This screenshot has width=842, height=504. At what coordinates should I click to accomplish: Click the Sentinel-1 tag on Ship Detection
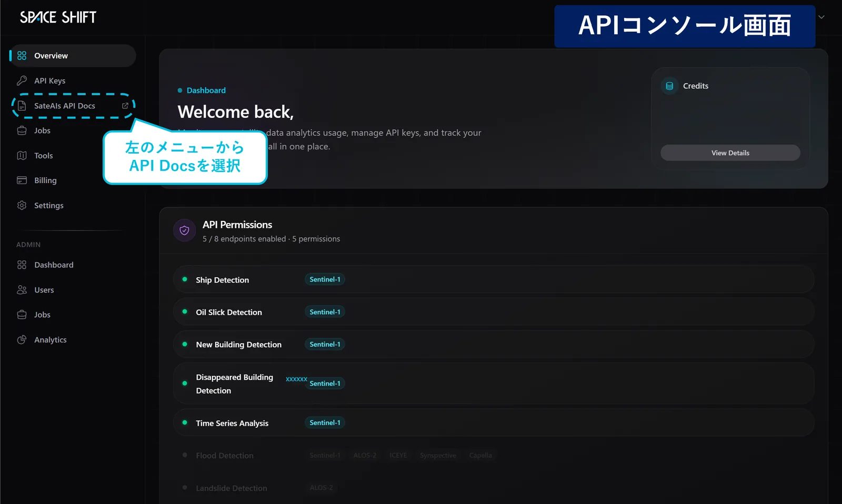pyautogui.click(x=325, y=279)
